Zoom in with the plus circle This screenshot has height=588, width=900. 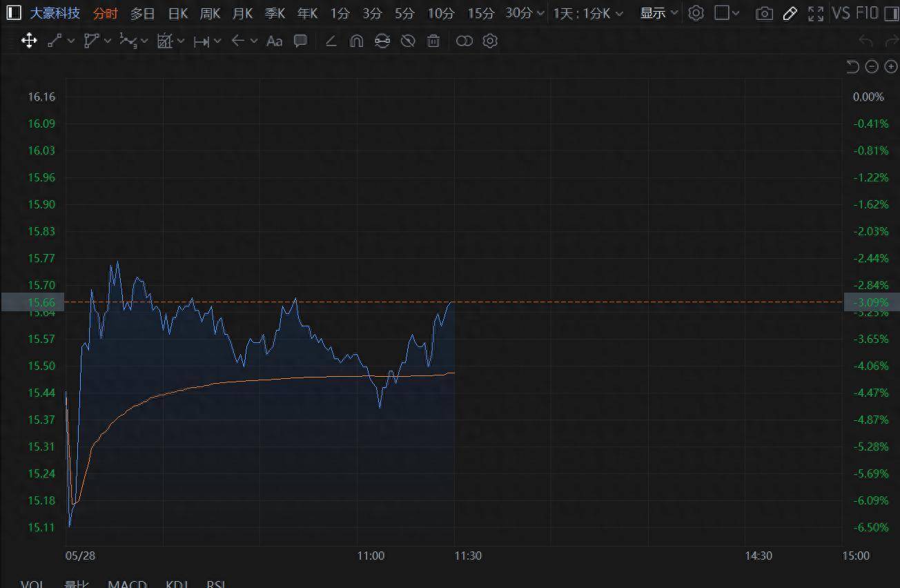tap(891, 66)
